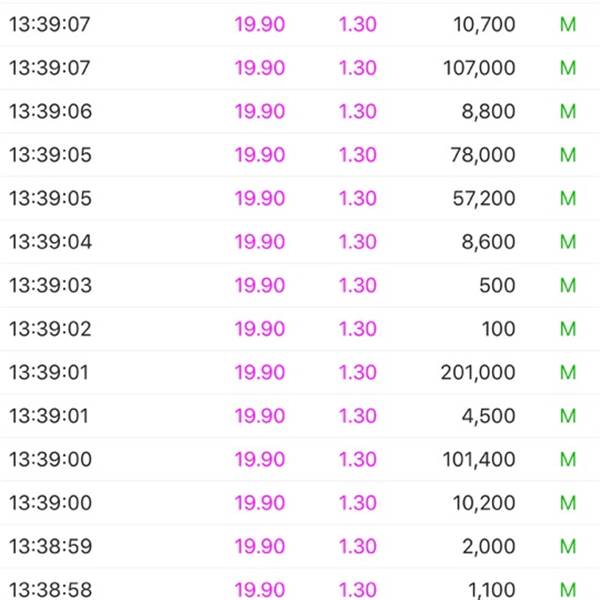Select the 10,700 volume row
This screenshot has height=600, width=600.
(x=300, y=24)
